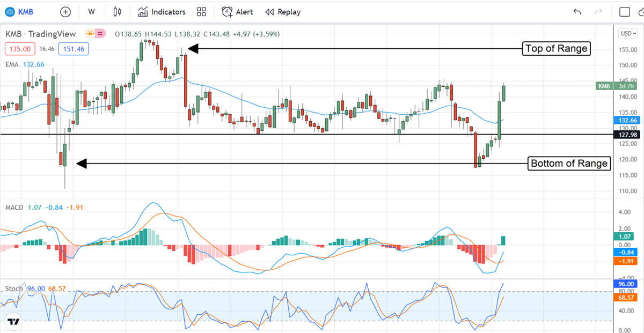The height and width of the screenshot is (333, 644).
Task: Open the W timeframe interval dropdown
Action: tap(91, 12)
